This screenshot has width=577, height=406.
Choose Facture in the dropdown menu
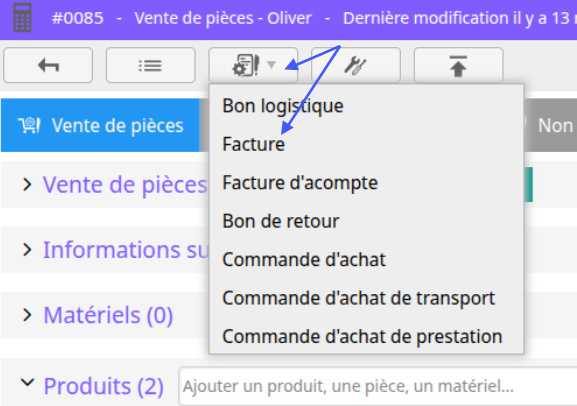click(x=254, y=144)
